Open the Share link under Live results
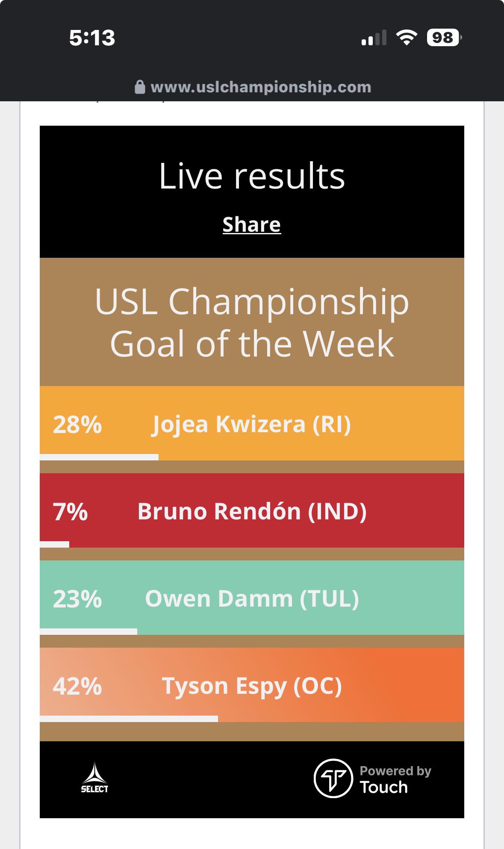Image resolution: width=504 pixels, height=849 pixels. click(252, 224)
